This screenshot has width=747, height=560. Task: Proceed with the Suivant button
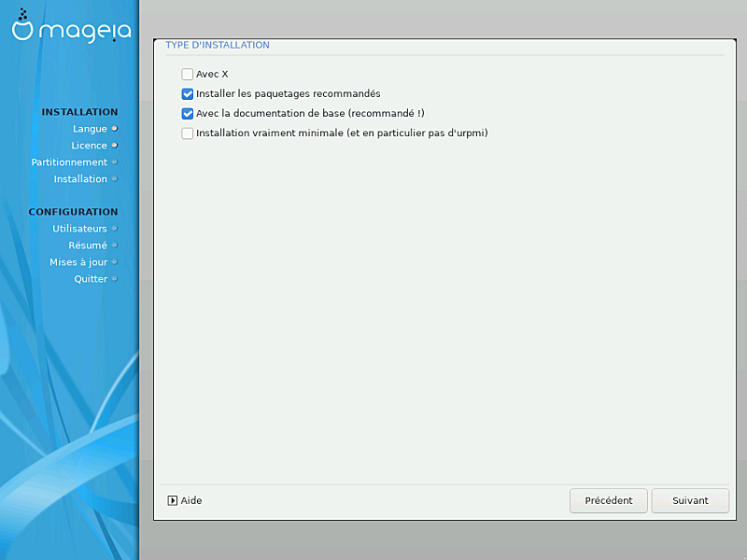[690, 500]
